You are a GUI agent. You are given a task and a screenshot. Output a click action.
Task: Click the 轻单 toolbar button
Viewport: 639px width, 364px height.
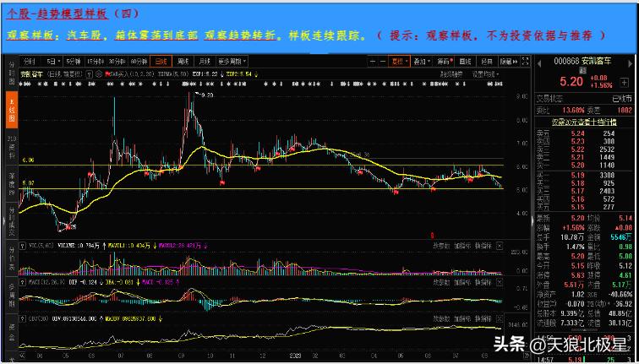coord(487,62)
